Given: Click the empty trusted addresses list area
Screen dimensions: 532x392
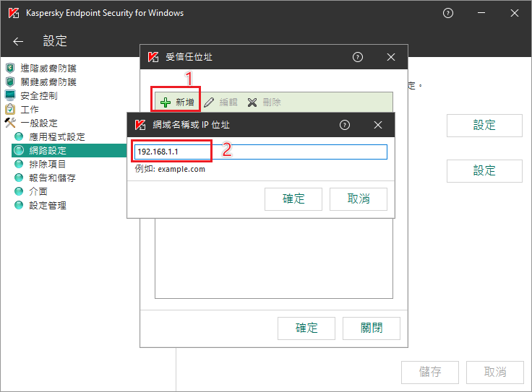Looking at the screenshot, I should pos(274,258).
